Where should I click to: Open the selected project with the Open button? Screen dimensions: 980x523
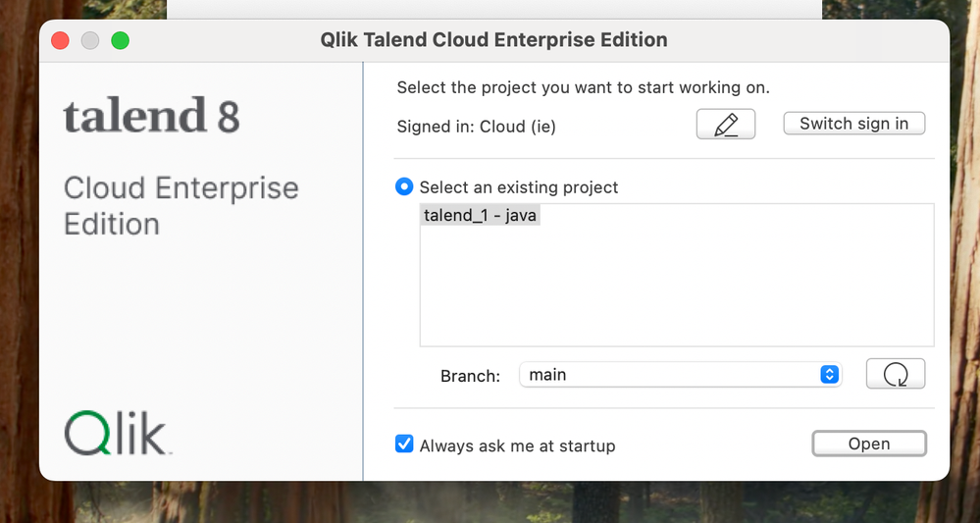tap(869, 445)
